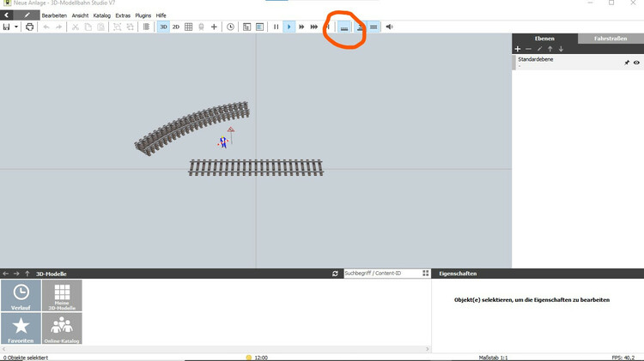Pause the simulation
Screen dimensions: 644x361
(276, 27)
